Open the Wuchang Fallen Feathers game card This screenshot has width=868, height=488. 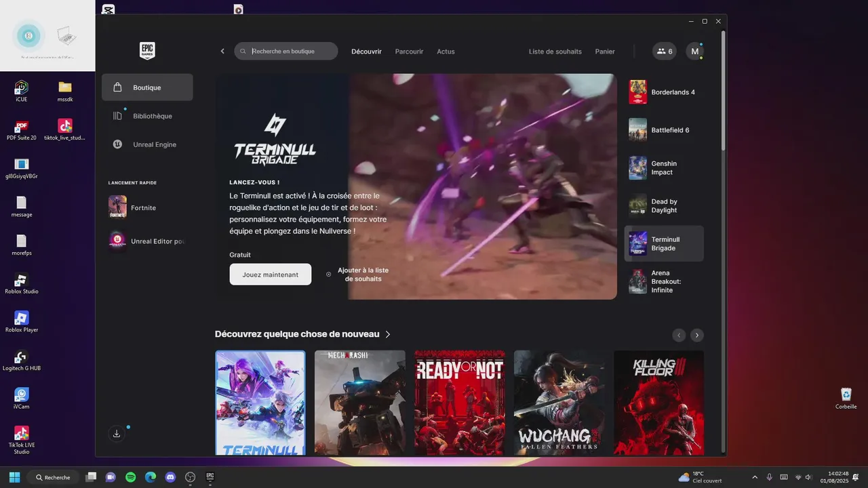point(559,403)
